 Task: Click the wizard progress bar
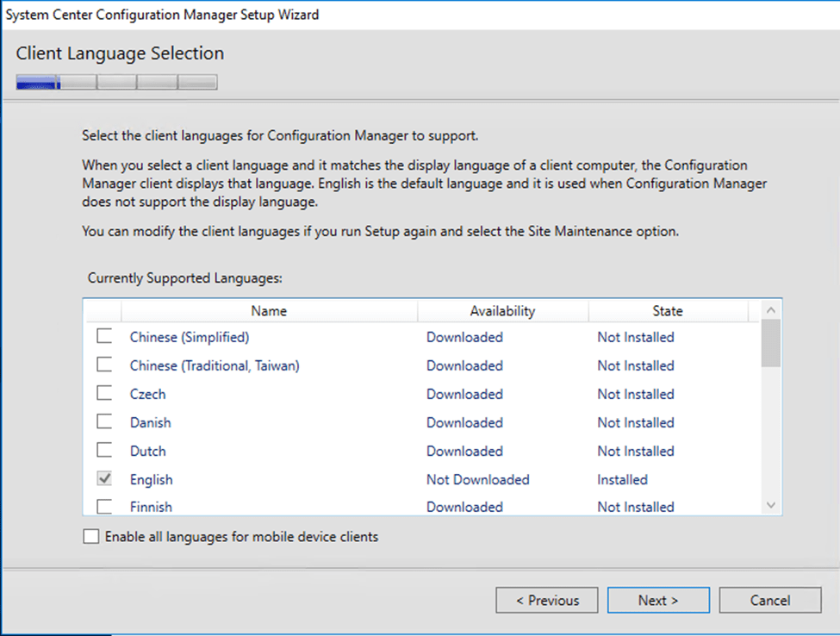click(x=116, y=83)
